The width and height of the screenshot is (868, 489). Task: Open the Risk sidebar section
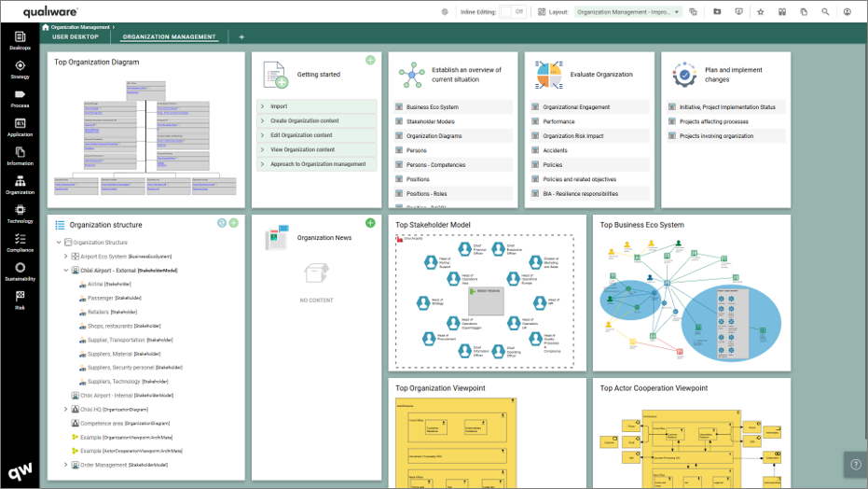click(20, 300)
